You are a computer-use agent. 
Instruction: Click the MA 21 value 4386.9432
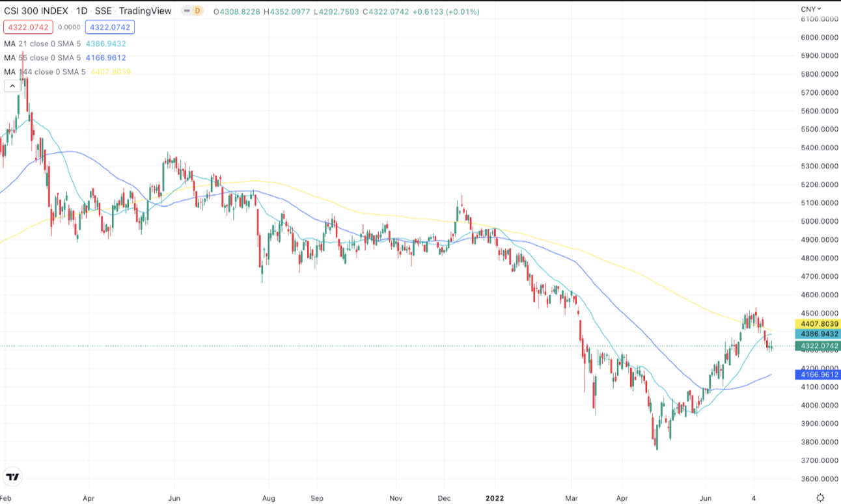point(106,44)
